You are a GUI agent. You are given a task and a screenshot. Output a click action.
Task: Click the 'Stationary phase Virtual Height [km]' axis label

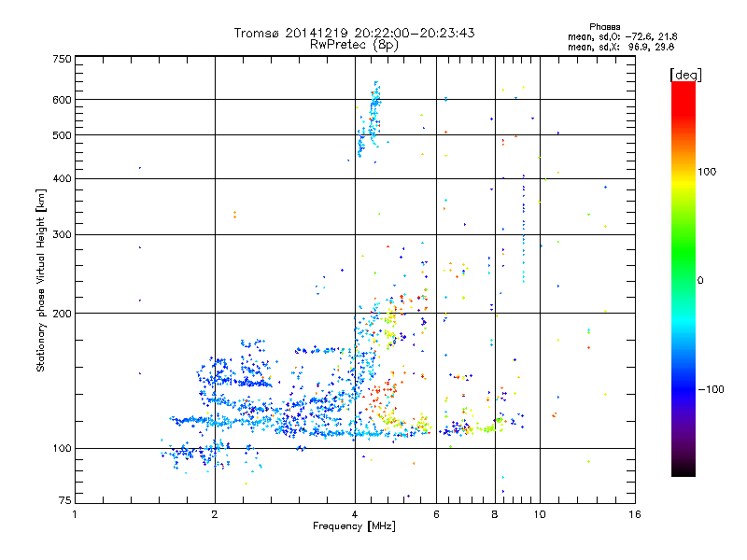(40, 281)
